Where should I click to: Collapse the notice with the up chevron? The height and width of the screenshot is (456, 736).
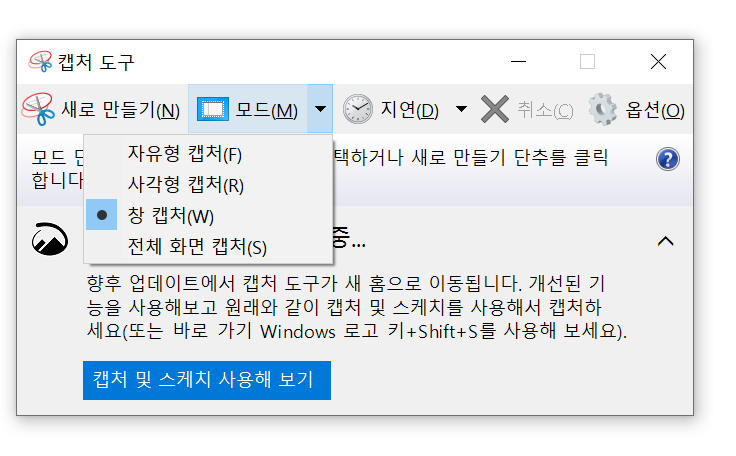[666, 241]
